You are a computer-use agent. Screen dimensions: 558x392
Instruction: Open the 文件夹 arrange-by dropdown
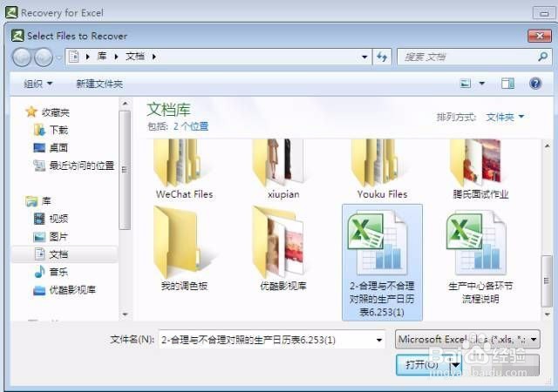coord(505,117)
